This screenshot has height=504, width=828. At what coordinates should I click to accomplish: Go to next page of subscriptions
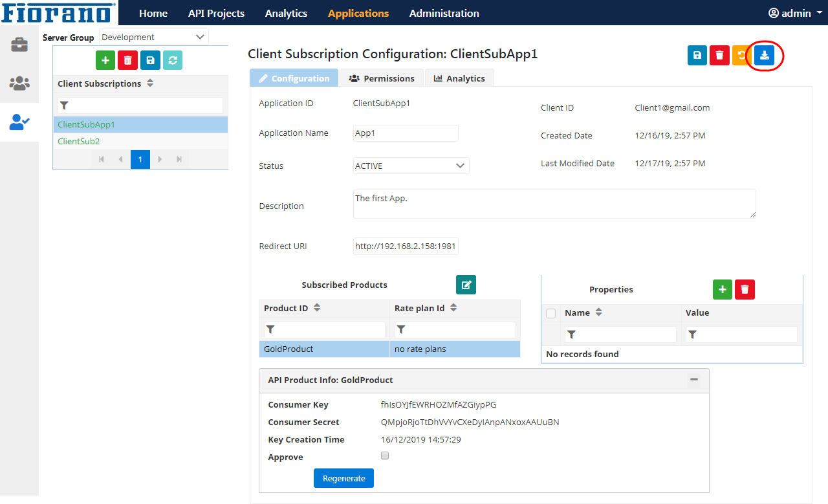pyautogui.click(x=160, y=159)
